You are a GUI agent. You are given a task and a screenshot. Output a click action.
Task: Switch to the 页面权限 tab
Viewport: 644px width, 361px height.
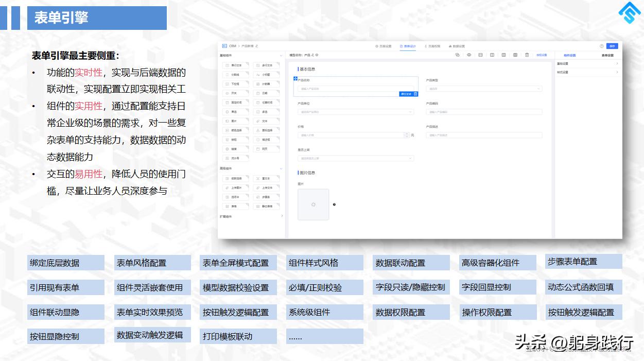(432, 46)
